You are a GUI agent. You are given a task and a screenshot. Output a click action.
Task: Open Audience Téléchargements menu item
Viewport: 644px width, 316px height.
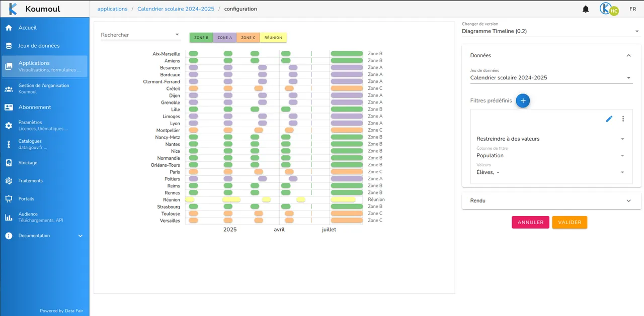click(45, 217)
